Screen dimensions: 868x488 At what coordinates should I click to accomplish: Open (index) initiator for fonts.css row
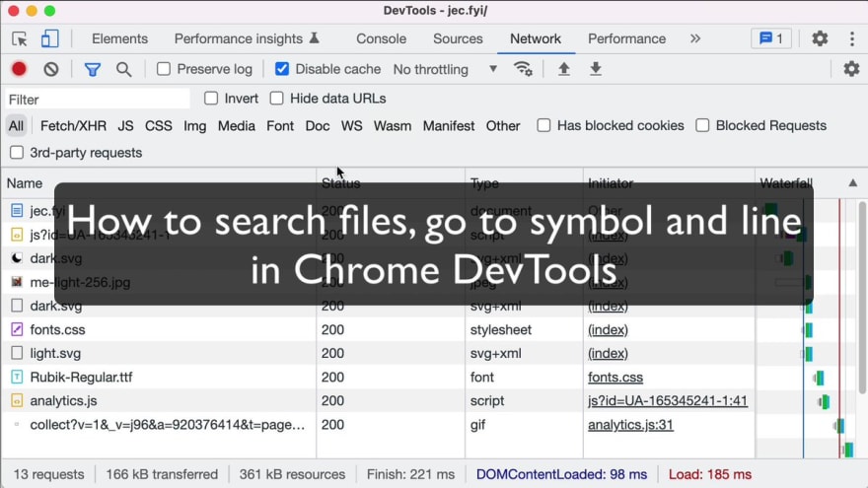pos(608,329)
